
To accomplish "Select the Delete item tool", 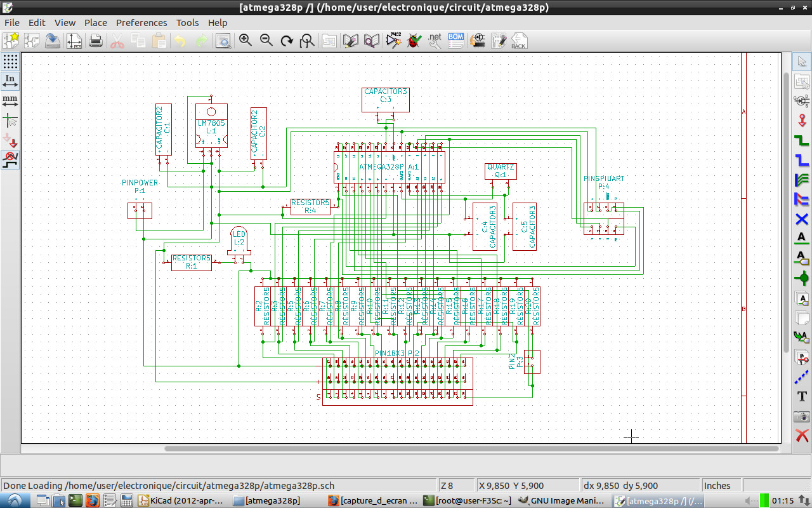I will pos(802,436).
